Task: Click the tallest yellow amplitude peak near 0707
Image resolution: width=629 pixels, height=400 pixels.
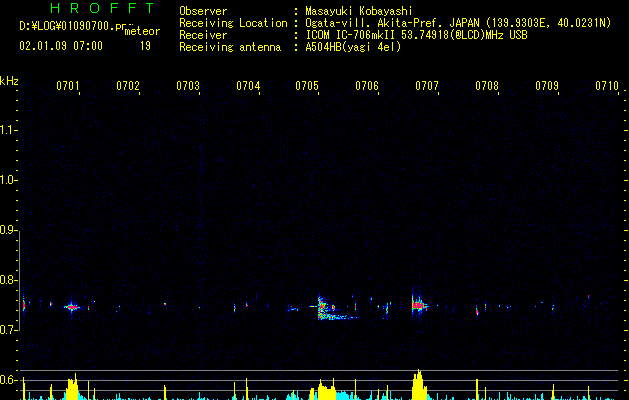Action: [x=418, y=385]
